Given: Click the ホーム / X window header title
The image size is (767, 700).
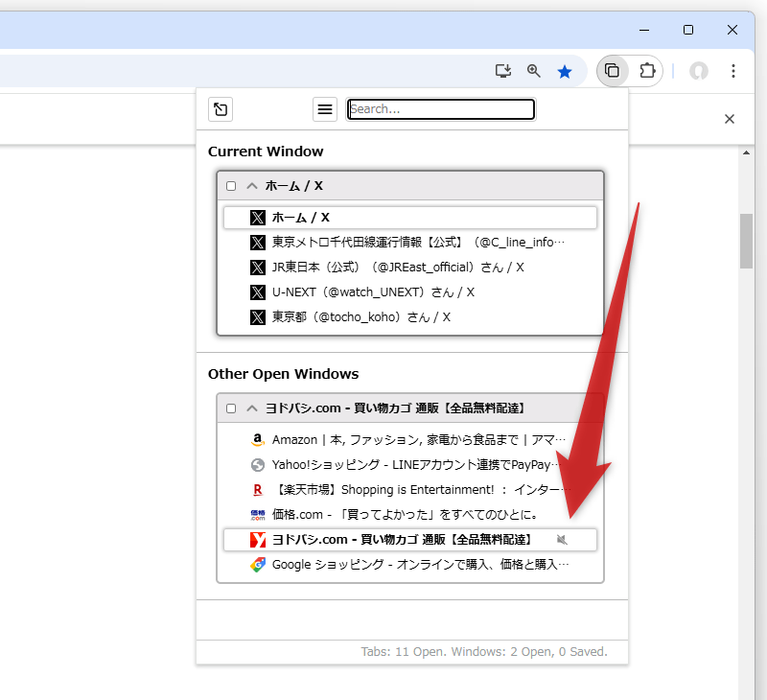Looking at the screenshot, I should (294, 186).
